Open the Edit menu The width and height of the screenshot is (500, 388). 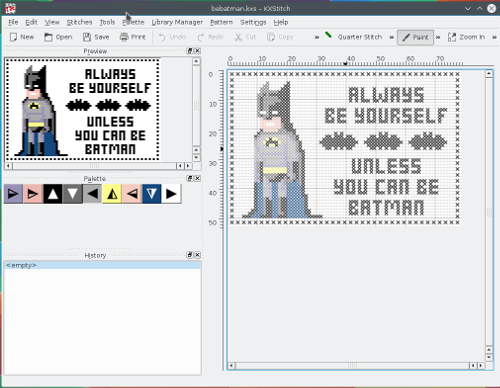pyautogui.click(x=31, y=22)
